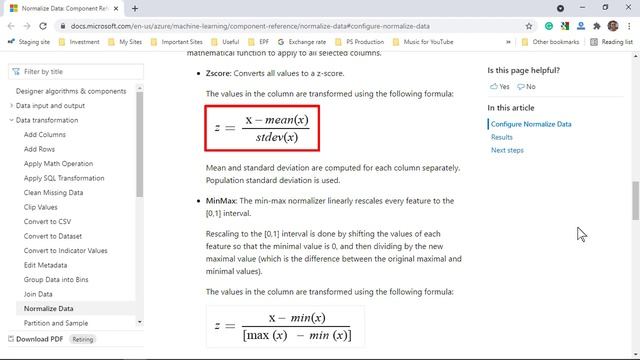The image size is (640, 360).
Task: Select Normalize Data in the sidebar
Action: coord(49,309)
